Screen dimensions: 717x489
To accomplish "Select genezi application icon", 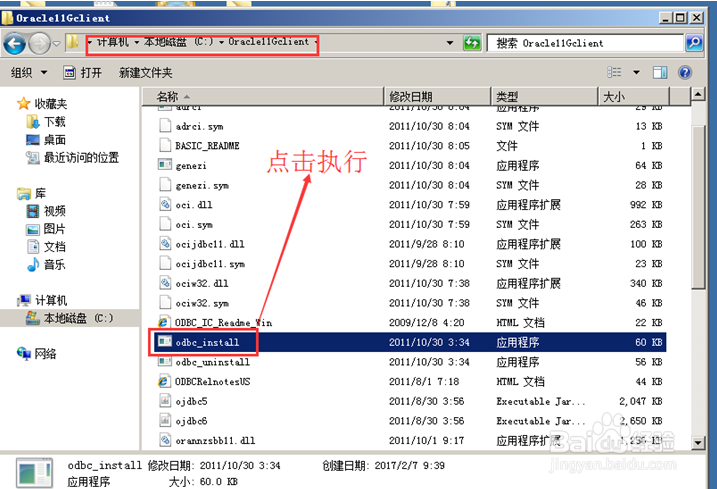I will 165,165.
